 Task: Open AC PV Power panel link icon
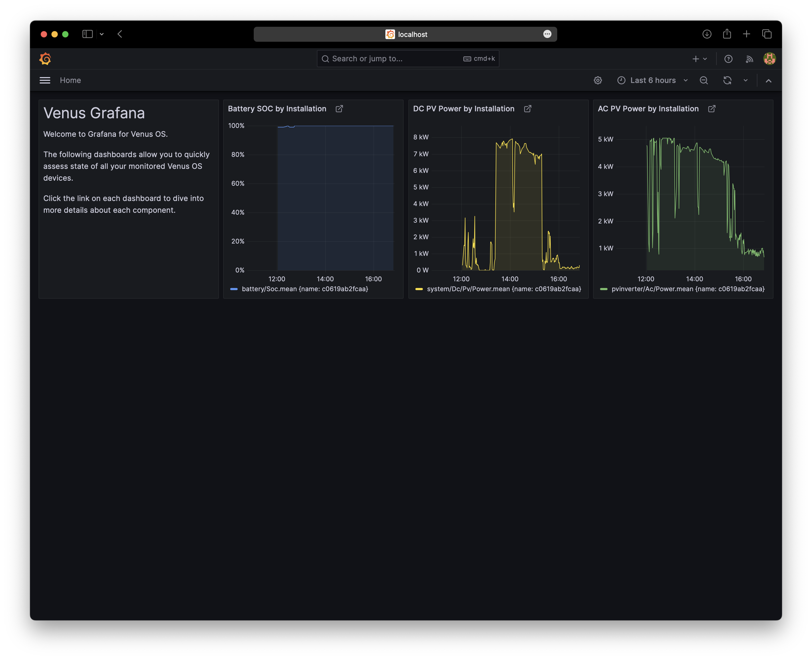pos(712,109)
